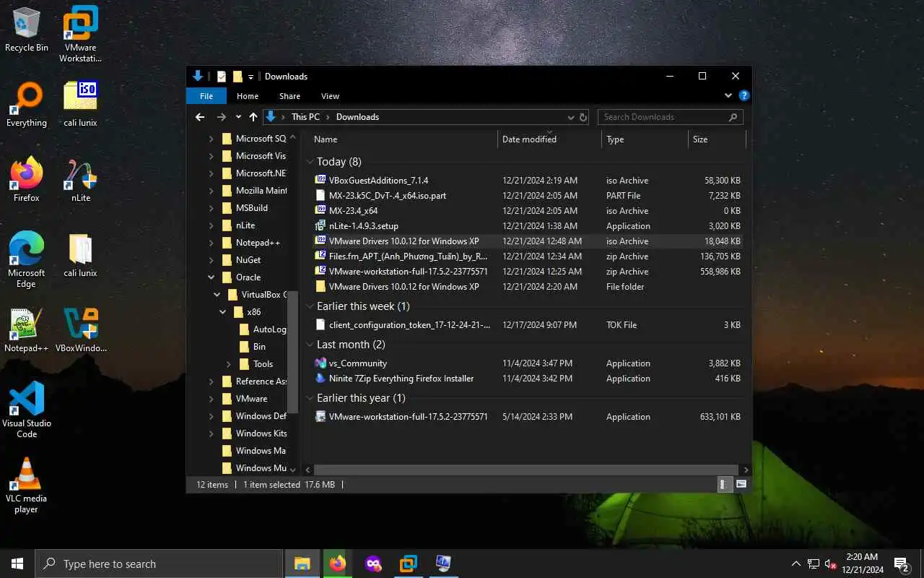This screenshot has height=578, width=924.
Task: Refresh the Downloads folder view
Action: (x=583, y=117)
